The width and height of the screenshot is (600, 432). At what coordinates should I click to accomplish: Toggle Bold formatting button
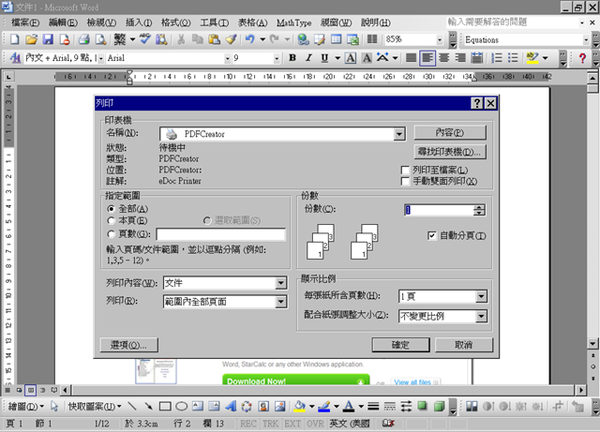(x=292, y=58)
